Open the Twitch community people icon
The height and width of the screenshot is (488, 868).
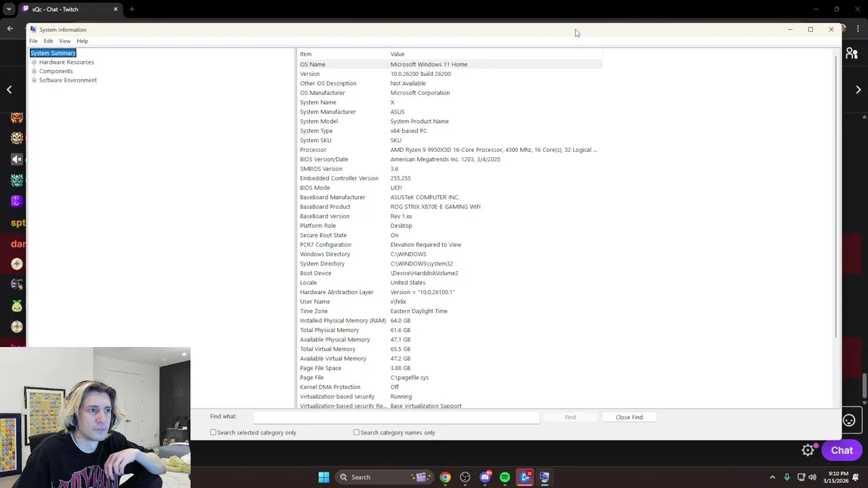click(x=852, y=54)
